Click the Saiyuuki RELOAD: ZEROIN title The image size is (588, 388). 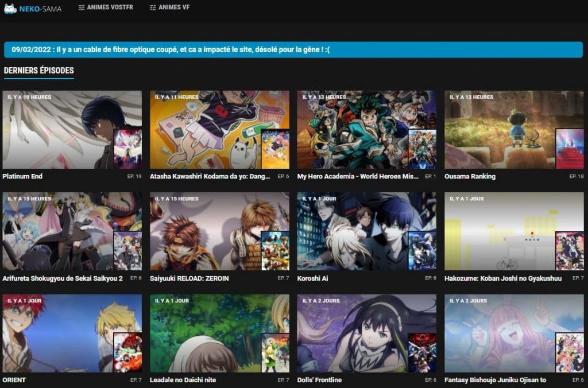[x=189, y=278]
